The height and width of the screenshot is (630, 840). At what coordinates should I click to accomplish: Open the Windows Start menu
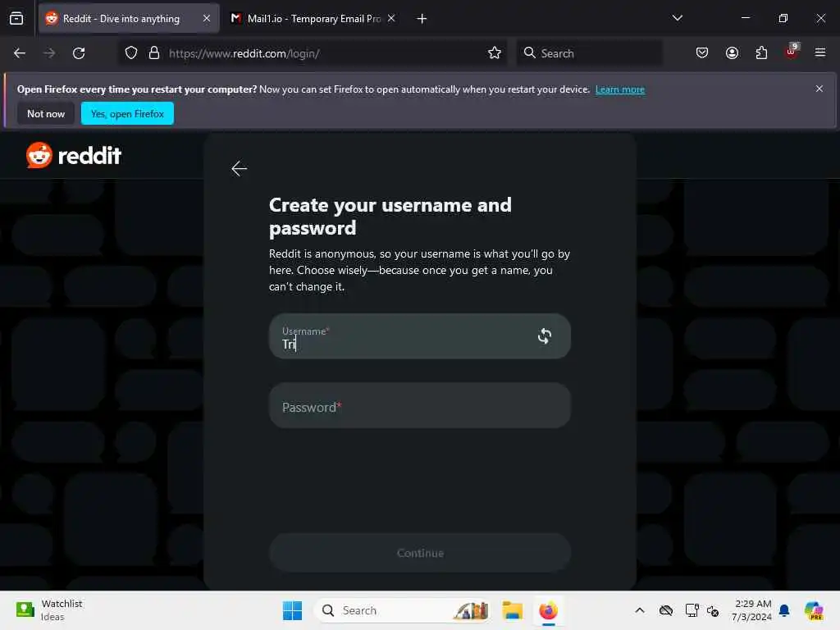pyautogui.click(x=293, y=610)
